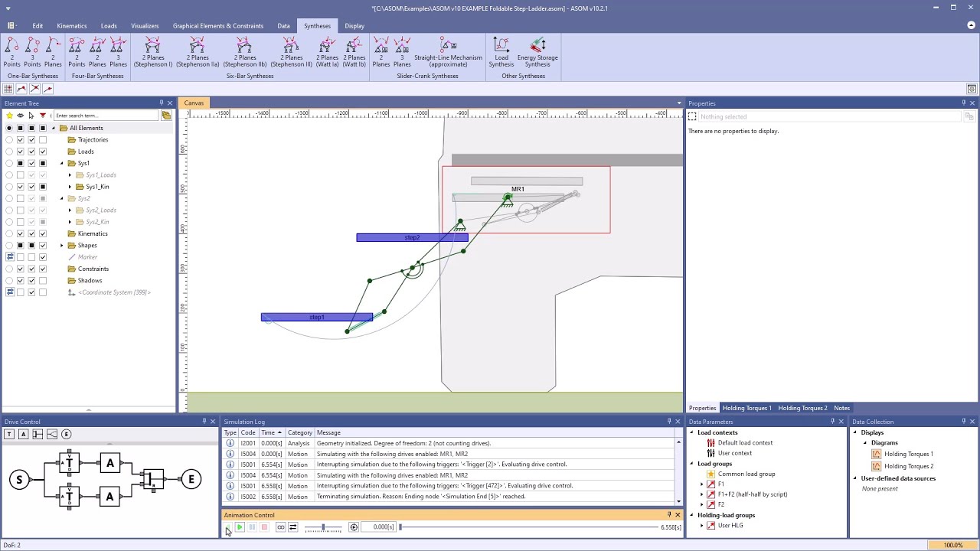Image resolution: width=980 pixels, height=551 pixels.
Task: Click folder icon beside the search field
Action: click(x=166, y=116)
